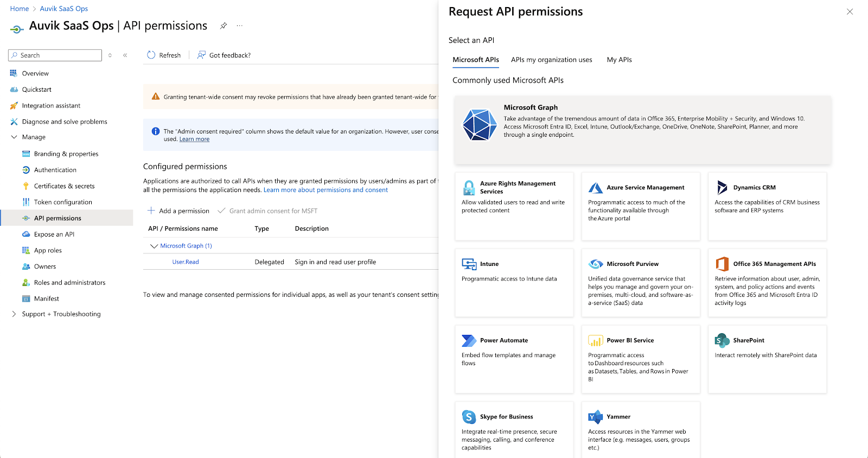868x458 pixels.
Task: Click the Dynamics CRM icon
Action: pyautogui.click(x=722, y=188)
